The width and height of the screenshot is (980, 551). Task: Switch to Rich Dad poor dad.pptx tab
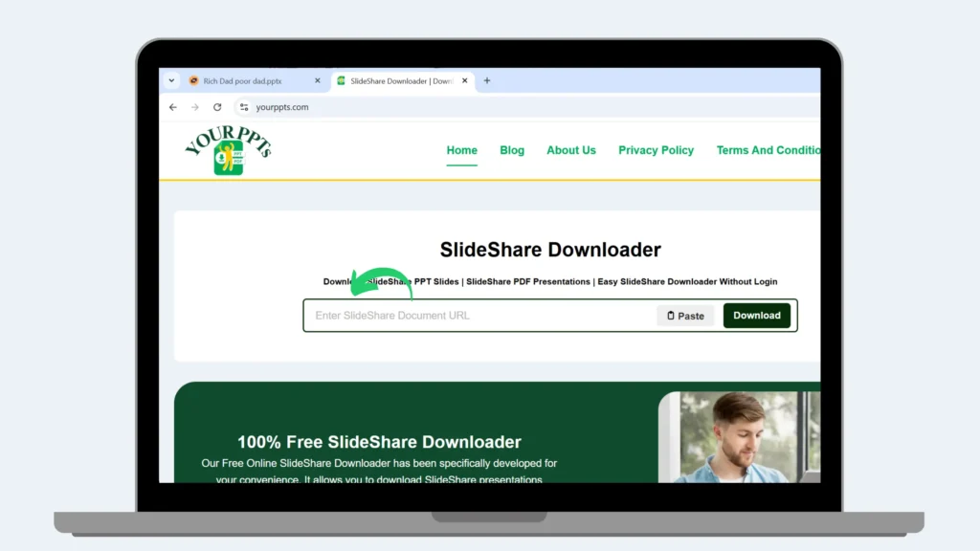(255, 80)
